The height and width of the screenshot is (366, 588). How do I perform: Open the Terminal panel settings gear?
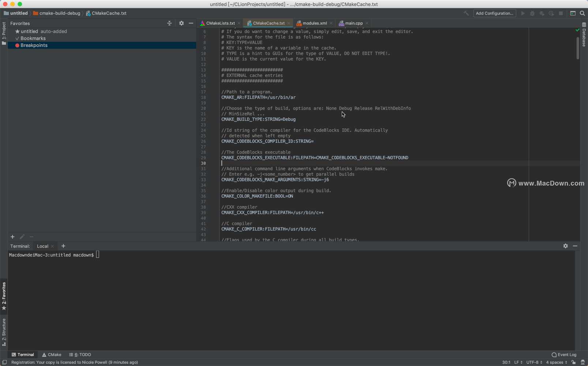pyautogui.click(x=566, y=246)
